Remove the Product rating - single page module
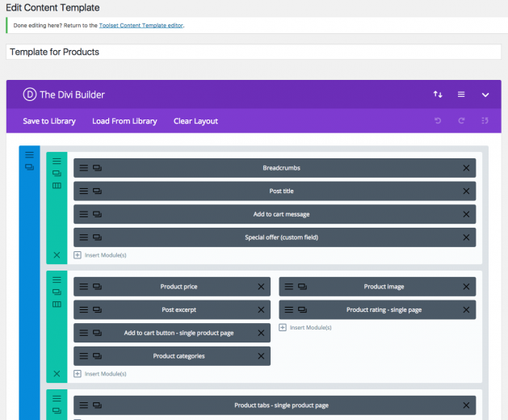The image size is (508, 420). [466, 309]
